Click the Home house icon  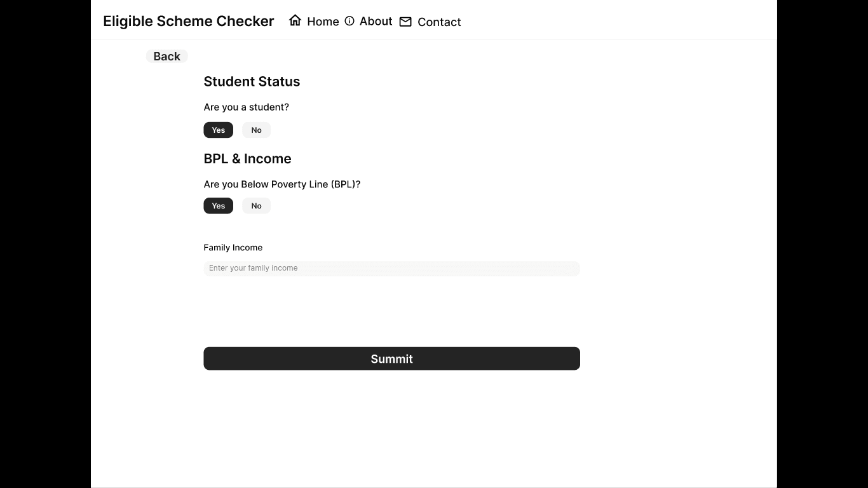click(x=295, y=20)
